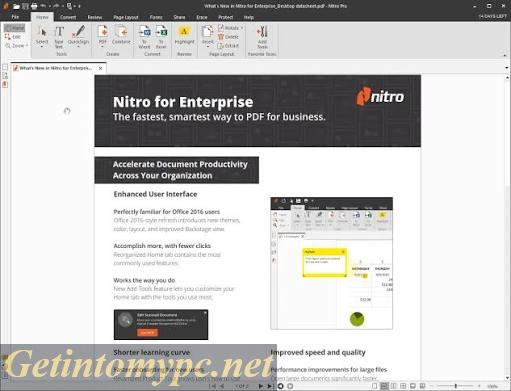Open the Erase ribbon tab
The height and width of the screenshot is (391, 511).
click(x=202, y=17)
